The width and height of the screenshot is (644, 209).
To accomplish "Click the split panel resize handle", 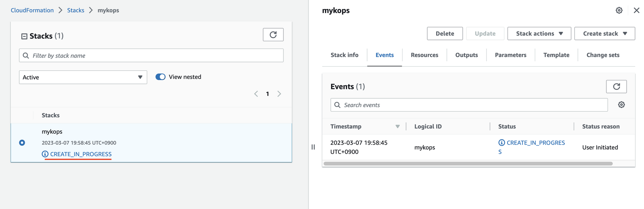I will pyautogui.click(x=313, y=147).
